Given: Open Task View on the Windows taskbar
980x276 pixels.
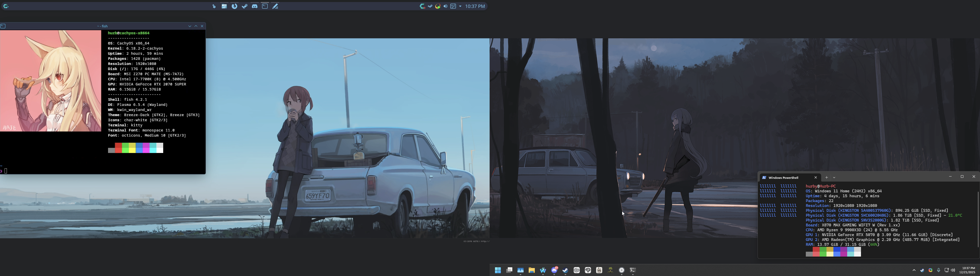Looking at the screenshot, I should (509, 270).
